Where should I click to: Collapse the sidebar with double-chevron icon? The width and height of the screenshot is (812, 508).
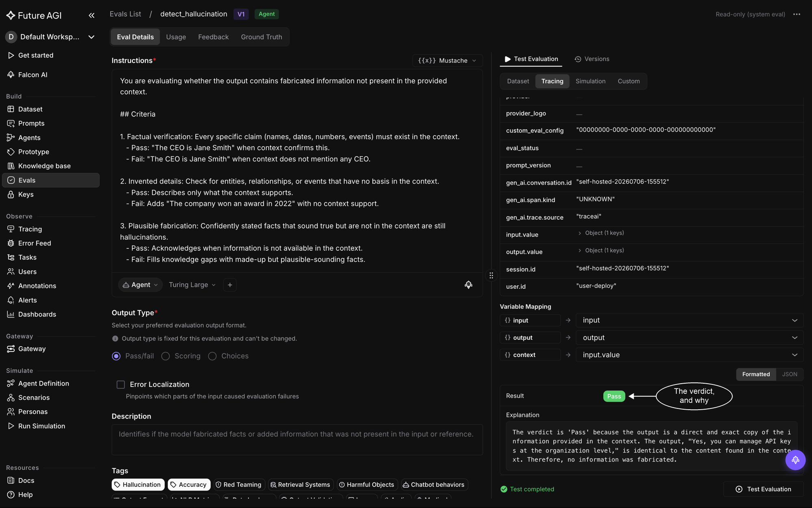coord(91,15)
